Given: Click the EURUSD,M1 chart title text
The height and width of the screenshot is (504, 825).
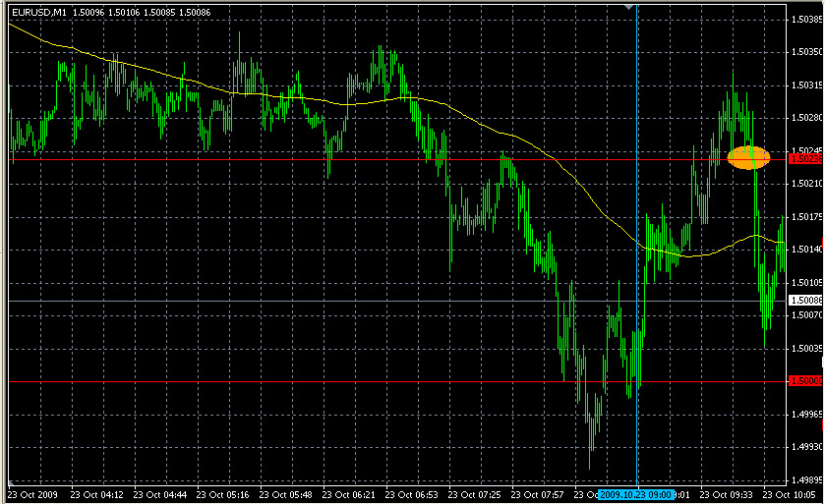Looking at the screenshot, I should click(38, 11).
